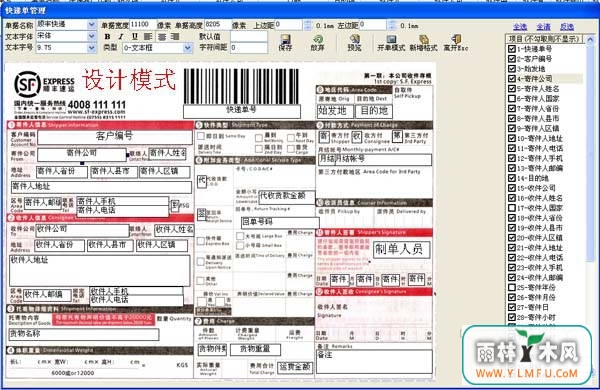Select the 备注 remarks field

(x=374, y=362)
